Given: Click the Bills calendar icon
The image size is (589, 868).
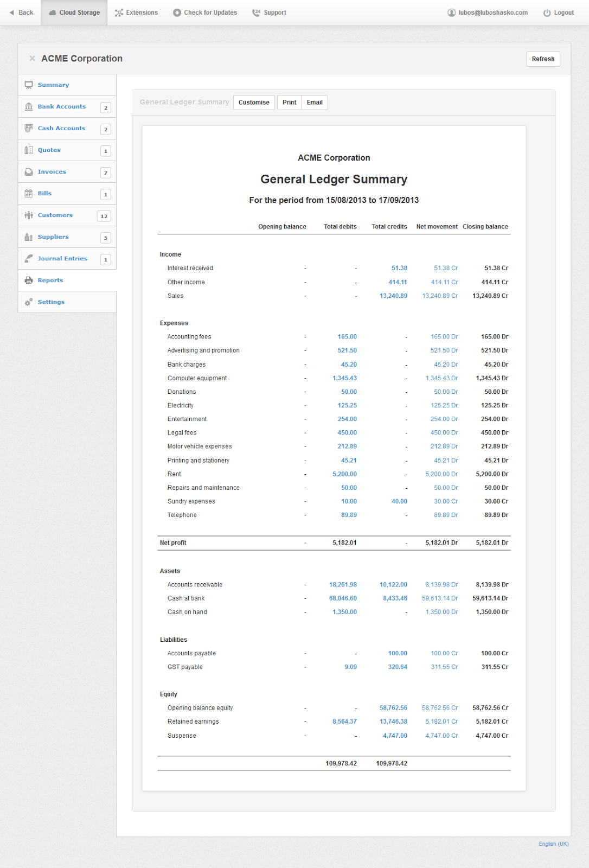Looking at the screenshot, I should (29, 194).
